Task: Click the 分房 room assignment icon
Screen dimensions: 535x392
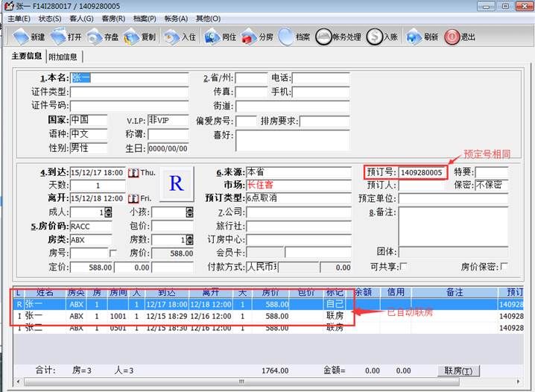Action: (x=249, y=37)
